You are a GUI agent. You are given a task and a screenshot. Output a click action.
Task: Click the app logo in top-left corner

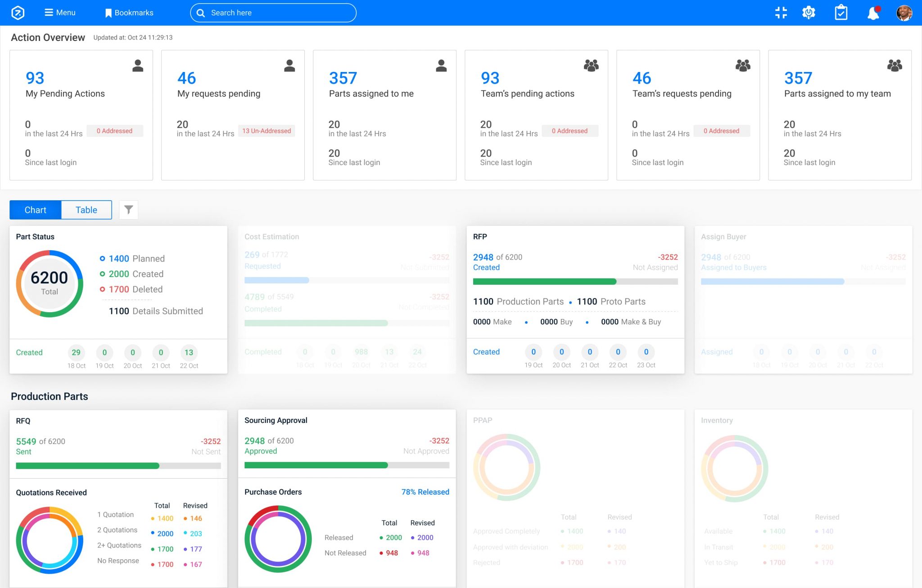[16, 13]
